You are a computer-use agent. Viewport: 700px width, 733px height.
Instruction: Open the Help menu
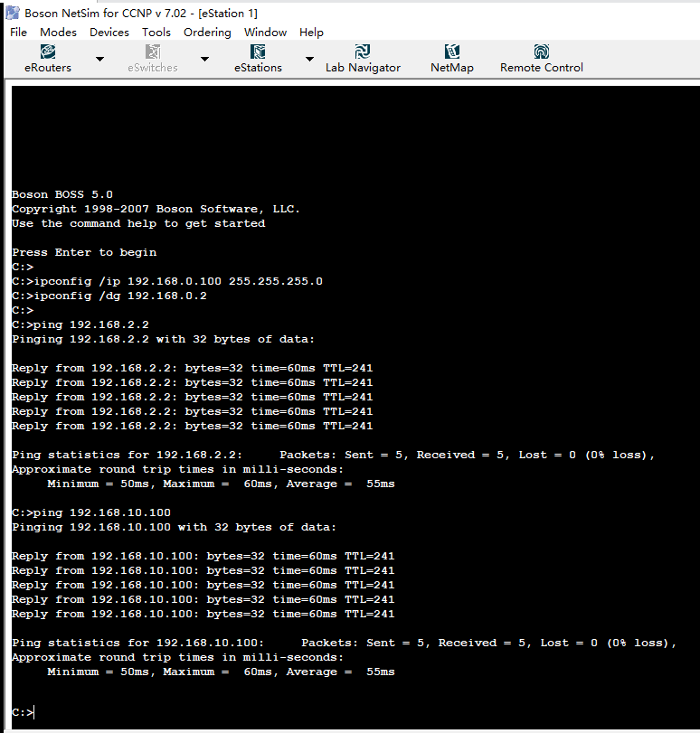coord(312,33)
